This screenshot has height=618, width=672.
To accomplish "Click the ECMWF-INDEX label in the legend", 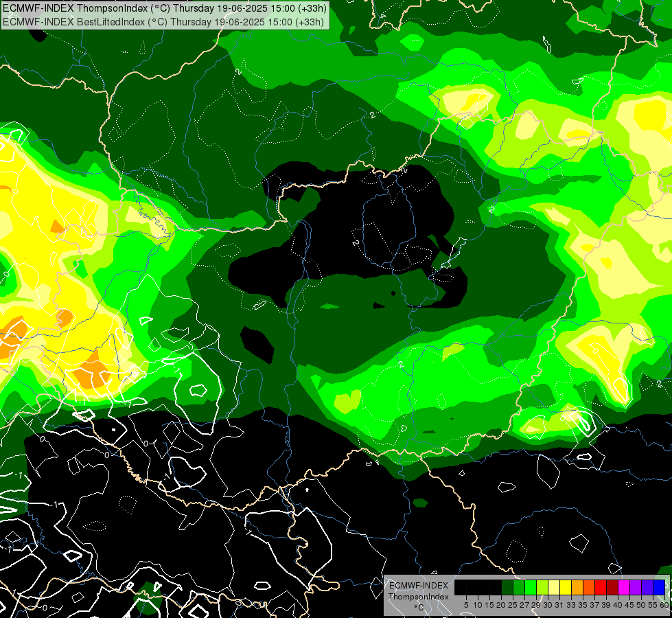I will [x=419, y=586].
